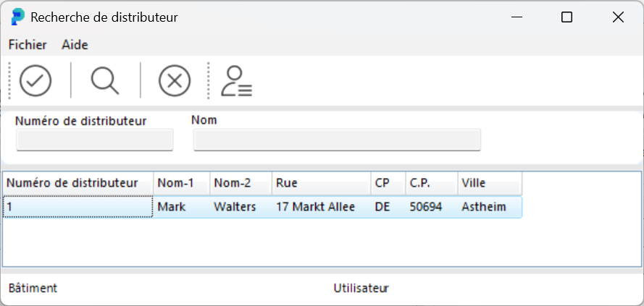
Task: Open the Fichier menu
Action: tap(28, 45)
